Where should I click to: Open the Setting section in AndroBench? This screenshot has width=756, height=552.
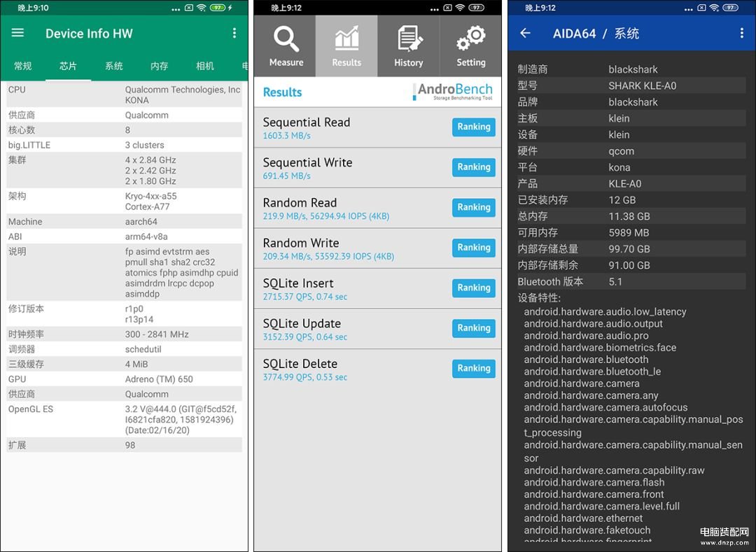[470, 46]
